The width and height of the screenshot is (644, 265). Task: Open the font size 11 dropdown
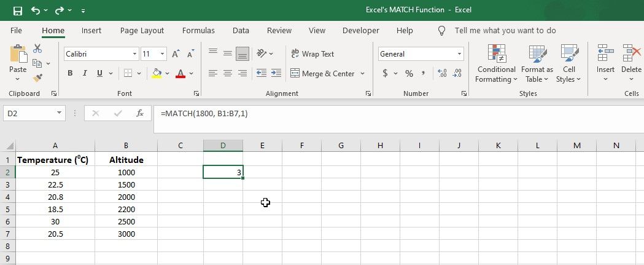163,54
